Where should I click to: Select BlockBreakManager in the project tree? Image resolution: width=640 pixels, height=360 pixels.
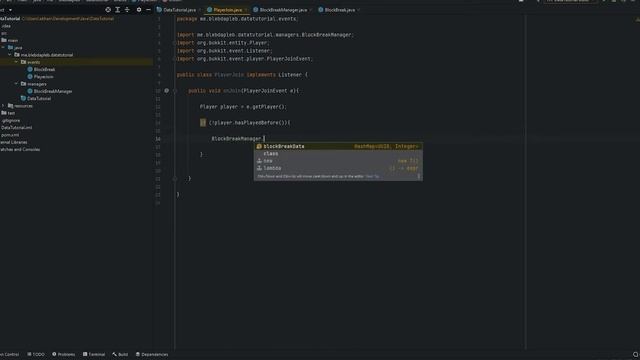[53, 91]
